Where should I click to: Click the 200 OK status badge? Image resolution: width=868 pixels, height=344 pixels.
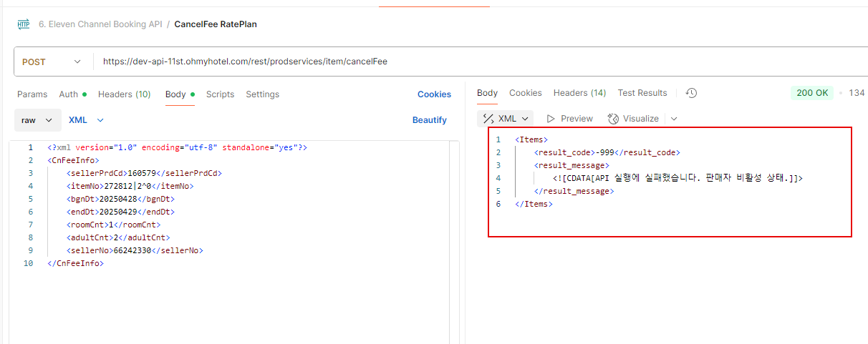(812, 93)
